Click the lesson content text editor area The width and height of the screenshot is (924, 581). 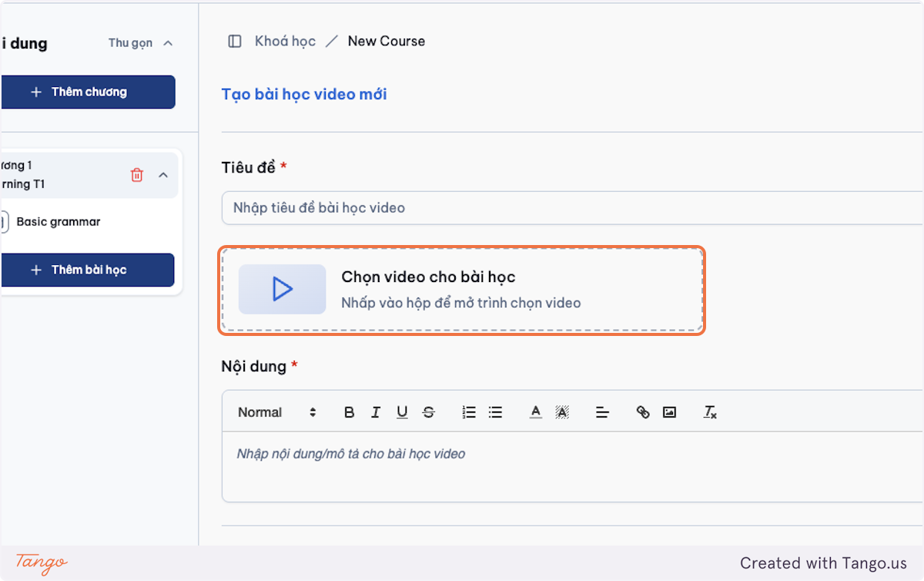click(573, 467)
